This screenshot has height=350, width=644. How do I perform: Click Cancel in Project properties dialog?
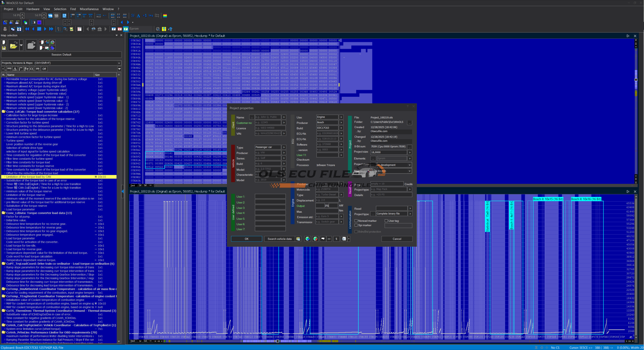(397, 239)
